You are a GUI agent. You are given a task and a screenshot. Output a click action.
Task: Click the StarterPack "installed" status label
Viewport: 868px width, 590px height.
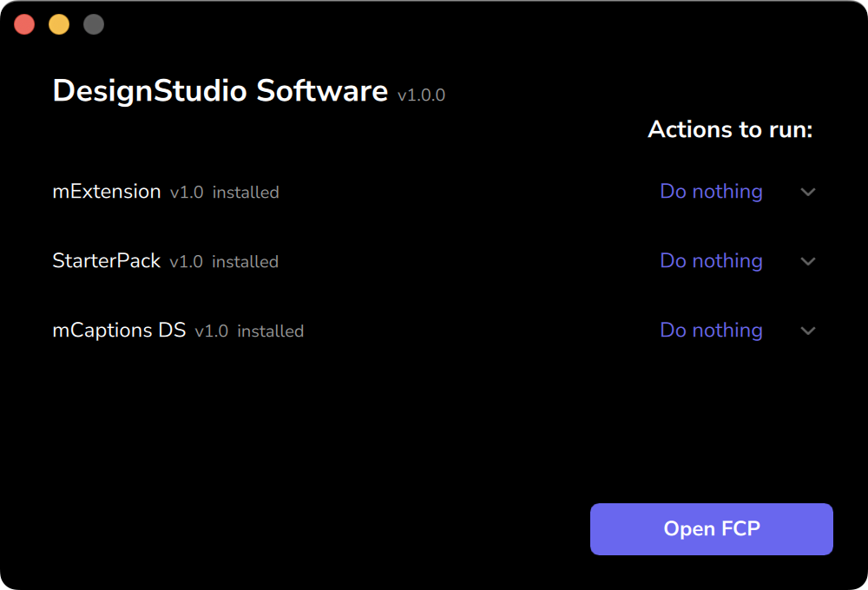click(245, 262)
